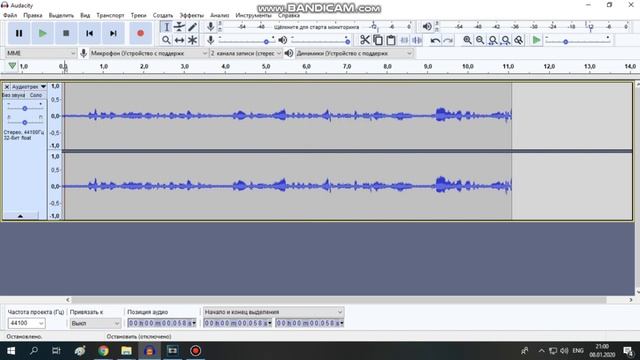Click the Pause transport button
Screen dimensions: 640x360
pos(19,33)
